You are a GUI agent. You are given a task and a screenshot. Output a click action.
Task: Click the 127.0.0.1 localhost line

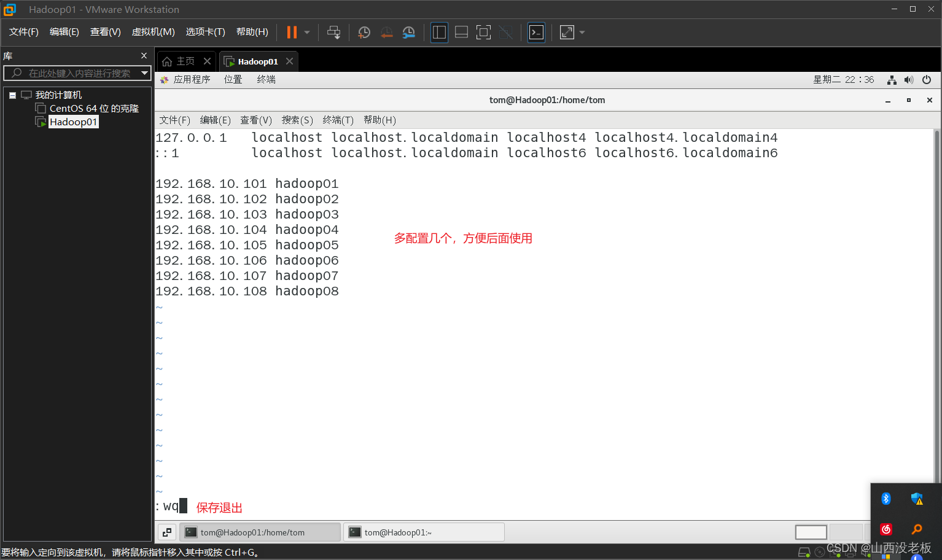click(x=467, y=138)
